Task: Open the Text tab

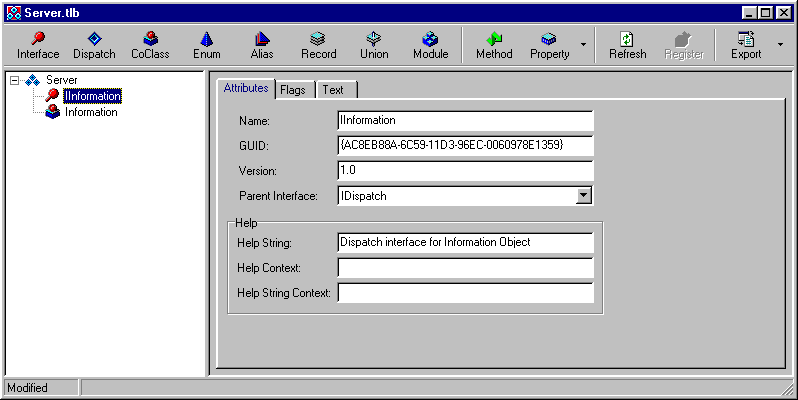Action: tap(333, 90)
